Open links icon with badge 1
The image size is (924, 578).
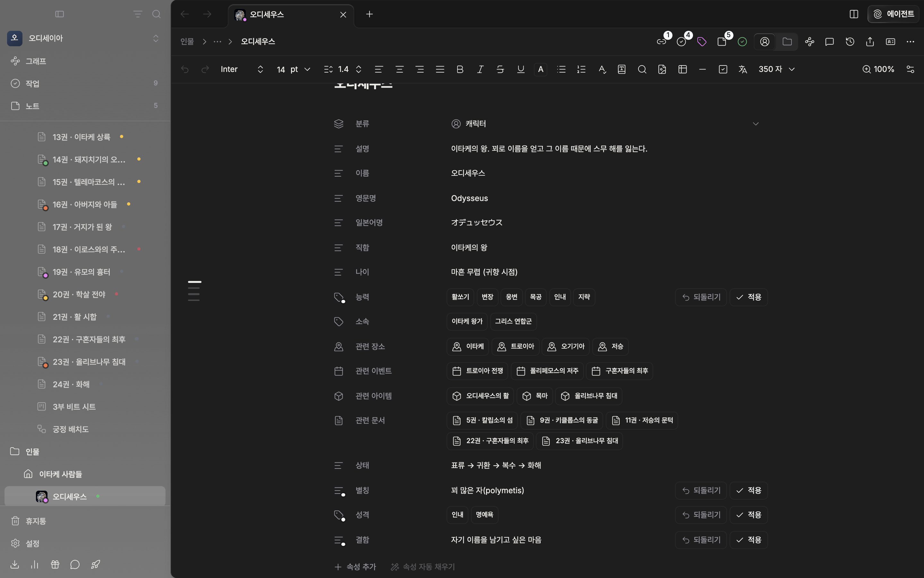tap(662, 42)
